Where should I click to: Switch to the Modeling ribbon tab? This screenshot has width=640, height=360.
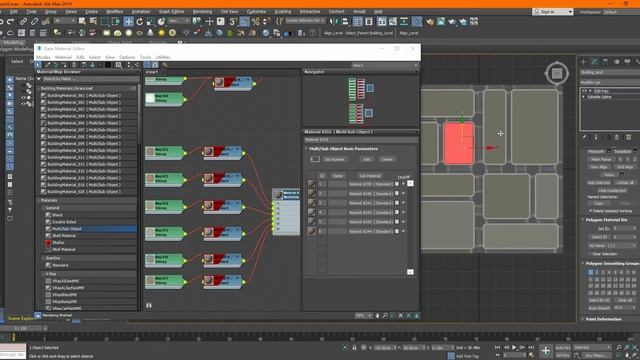[x=13, y=42]
